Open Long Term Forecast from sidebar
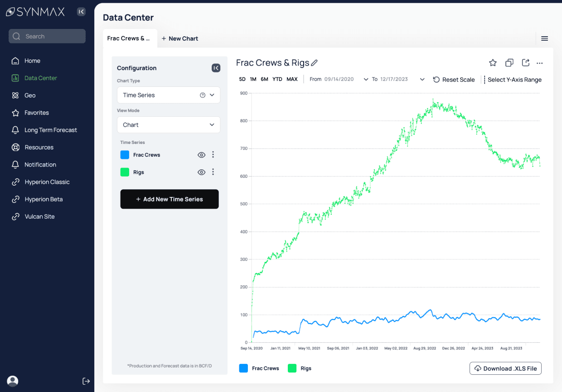 pos(51,130)
